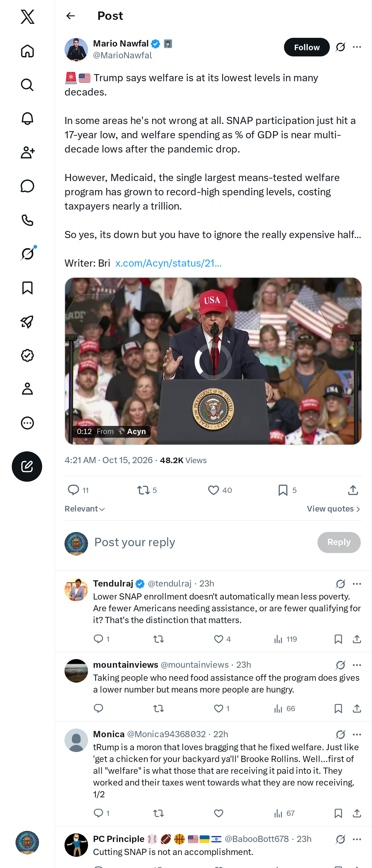372x868 pixels.
Task: Open View quotes
Action: point(334,509)
